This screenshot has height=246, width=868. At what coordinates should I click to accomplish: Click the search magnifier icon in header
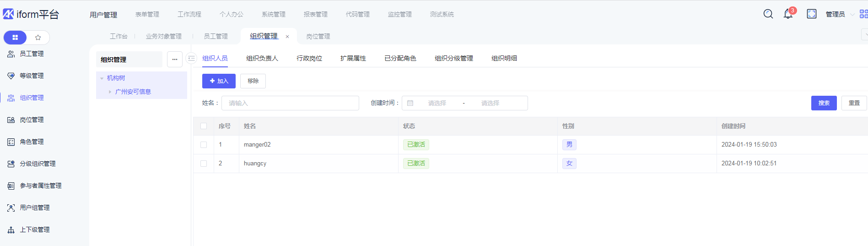(768, 14)
